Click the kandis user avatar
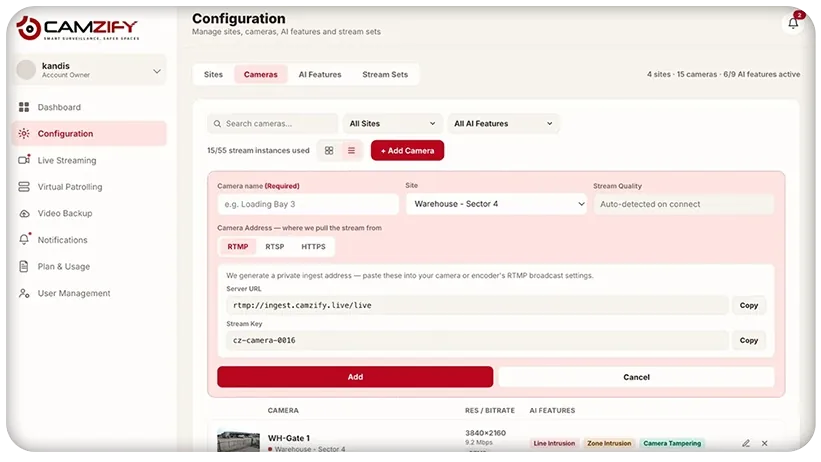 click(x=26, y=70)
